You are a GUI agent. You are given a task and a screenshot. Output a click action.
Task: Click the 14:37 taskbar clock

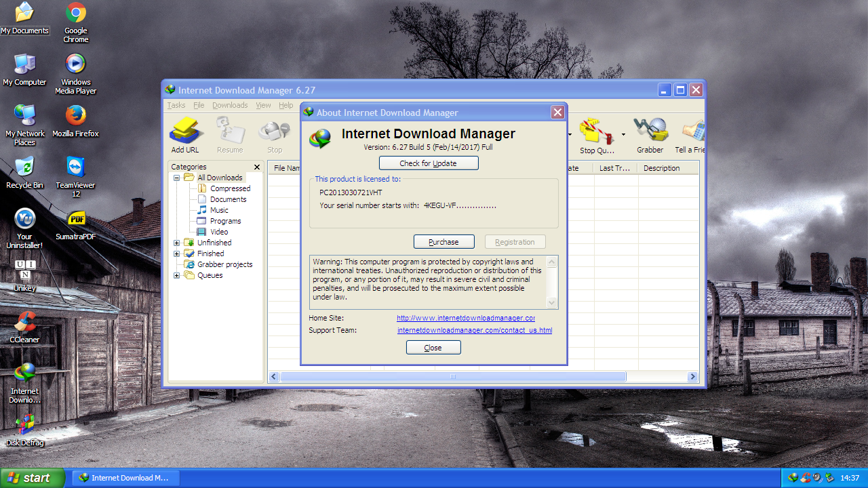click(850, 478)
